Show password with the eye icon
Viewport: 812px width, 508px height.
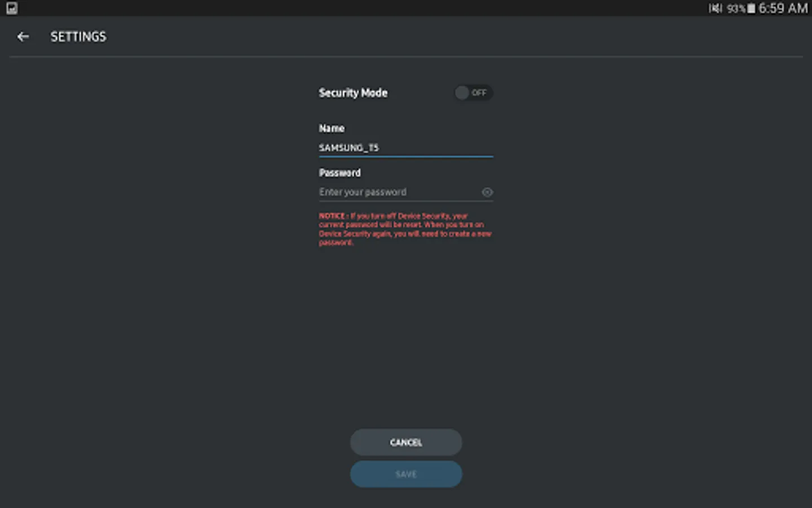487,192
